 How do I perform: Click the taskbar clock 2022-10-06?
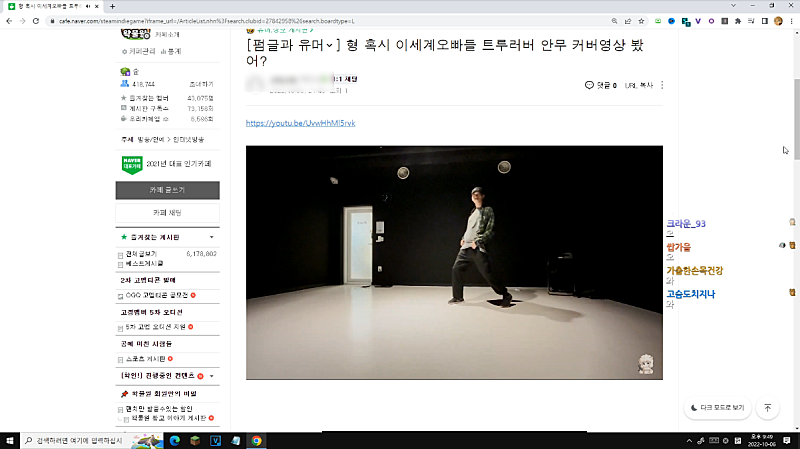[762, 440]
